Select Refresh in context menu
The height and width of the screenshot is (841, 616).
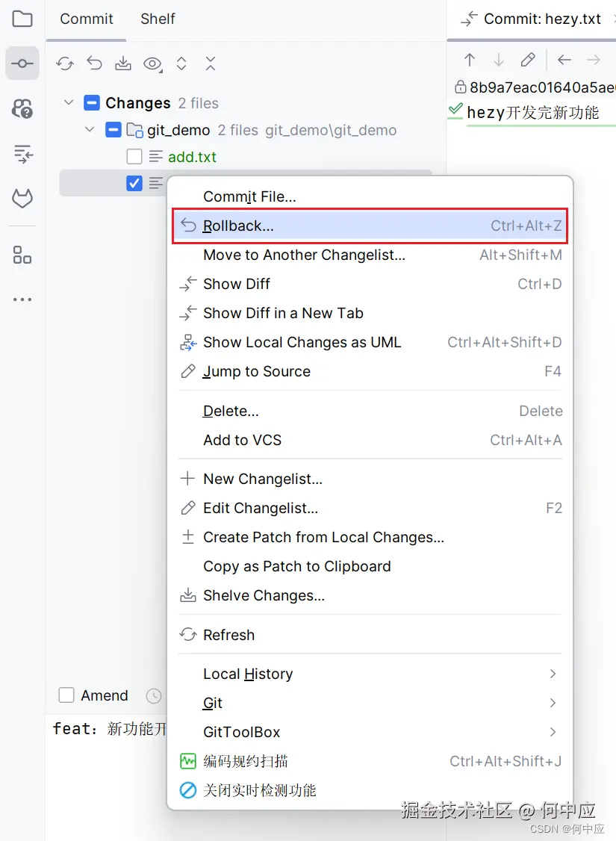[370, 635]
